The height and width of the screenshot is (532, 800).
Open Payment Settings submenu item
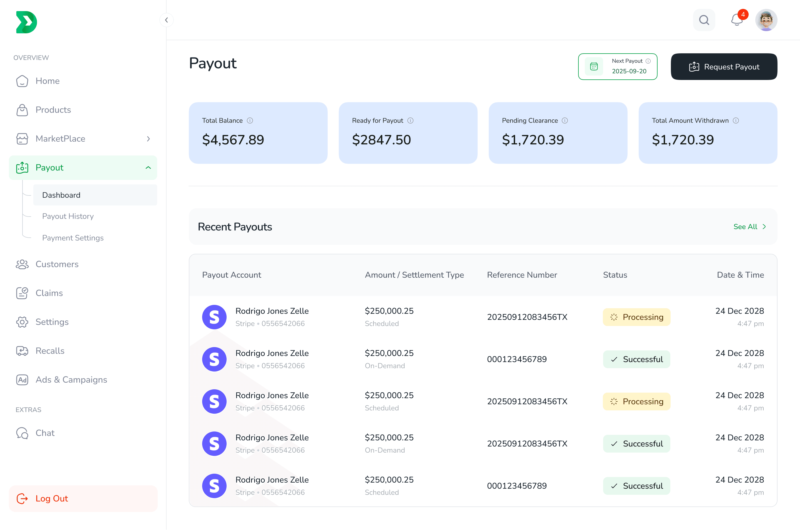coord(72,238)
